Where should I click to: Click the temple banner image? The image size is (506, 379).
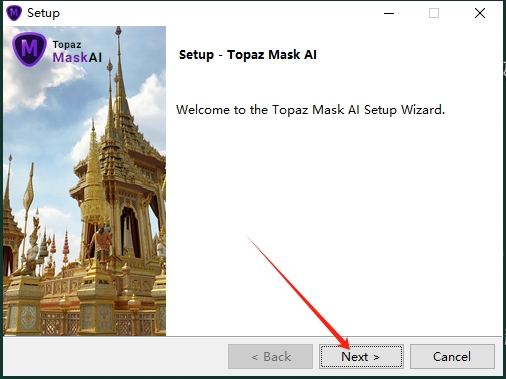(x=85, y=181)
